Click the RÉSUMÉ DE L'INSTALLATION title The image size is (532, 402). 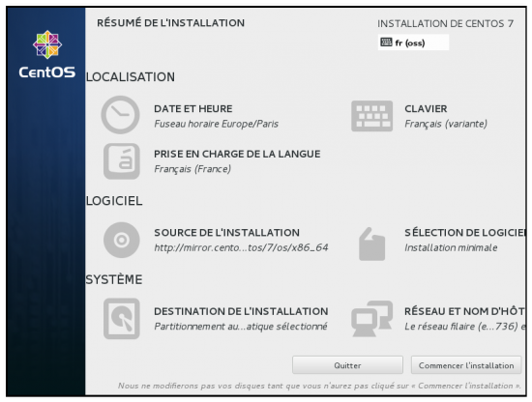[170, 23]
